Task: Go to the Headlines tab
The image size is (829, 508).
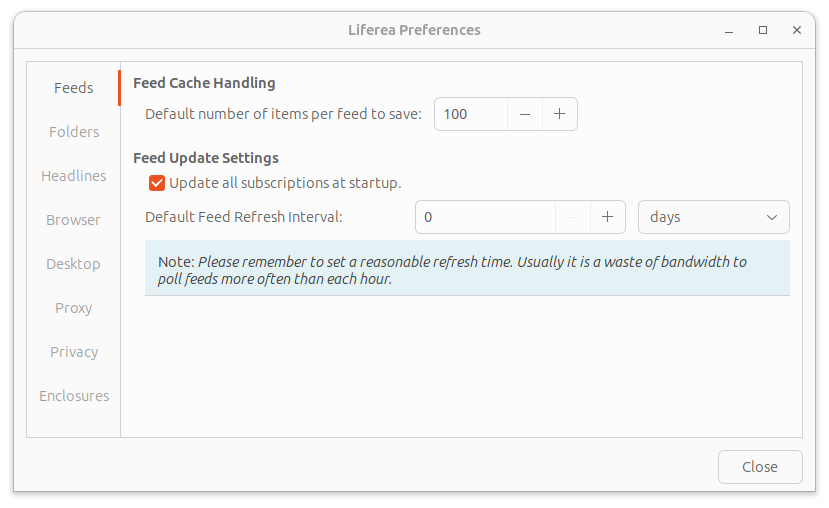Action: click(74, 176)
